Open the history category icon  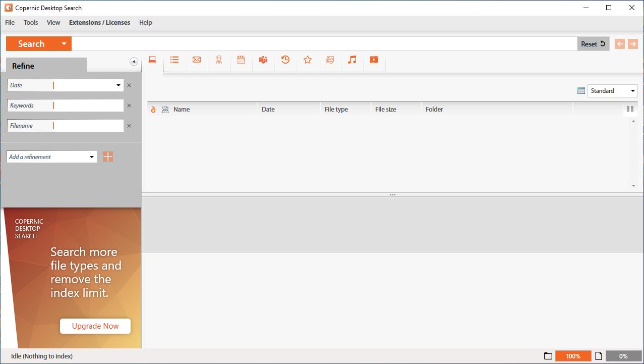[285, 60]
